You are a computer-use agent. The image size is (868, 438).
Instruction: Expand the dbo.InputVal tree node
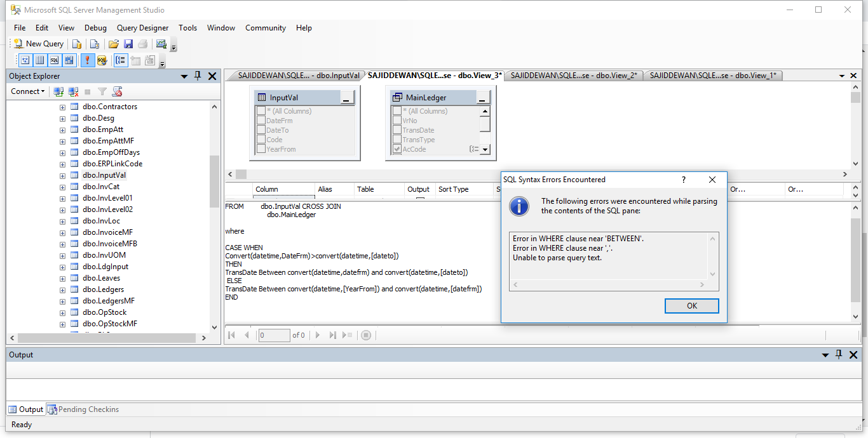[62, 175]
